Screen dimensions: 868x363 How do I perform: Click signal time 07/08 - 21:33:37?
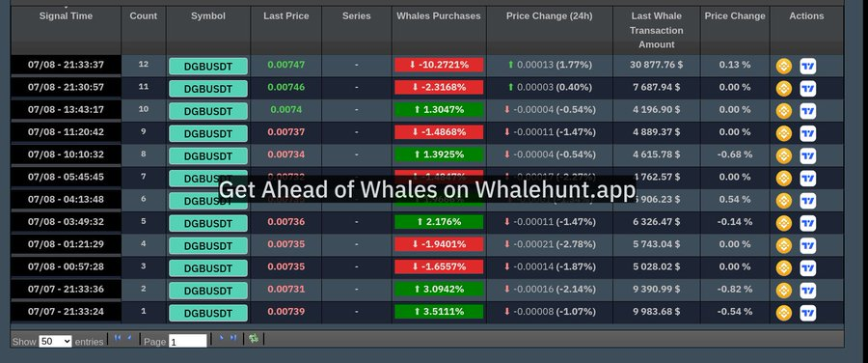click(66, 65)
